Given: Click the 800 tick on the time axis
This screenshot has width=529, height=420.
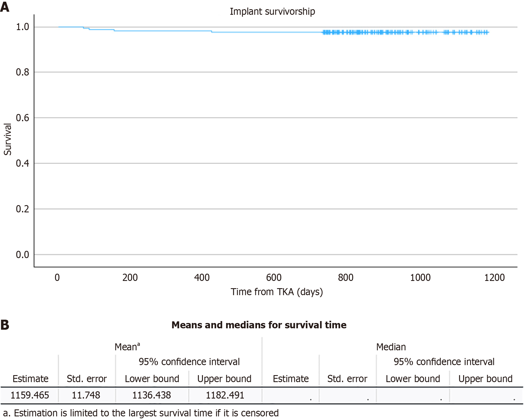Looking at the screenshot, I should pos(346,278).
